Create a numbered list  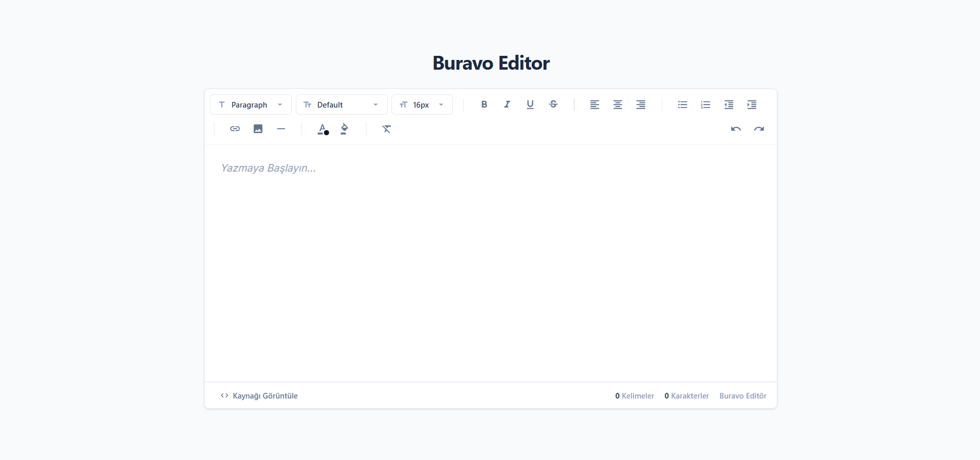706,104
